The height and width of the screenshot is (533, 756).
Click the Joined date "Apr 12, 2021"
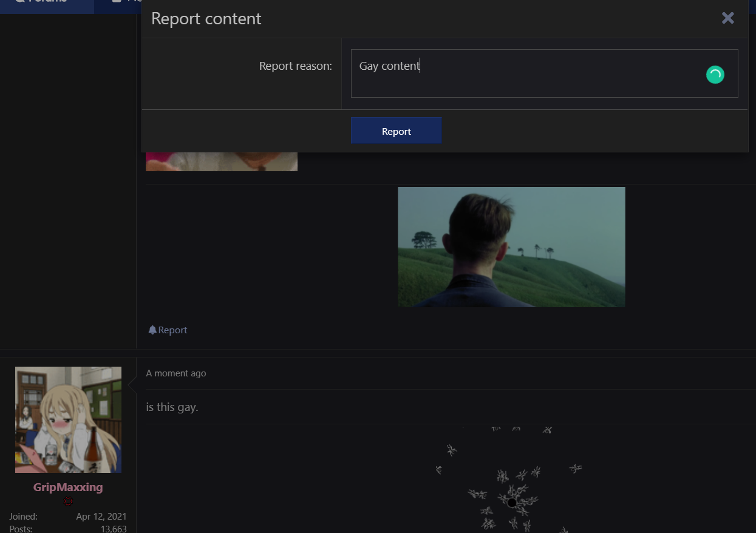(101, 517)
